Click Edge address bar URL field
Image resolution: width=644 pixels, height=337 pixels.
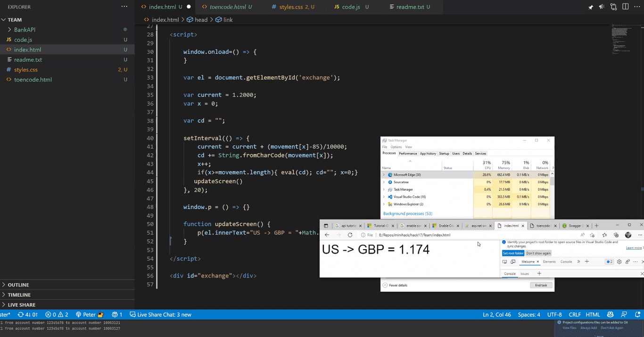pos(476,235)
